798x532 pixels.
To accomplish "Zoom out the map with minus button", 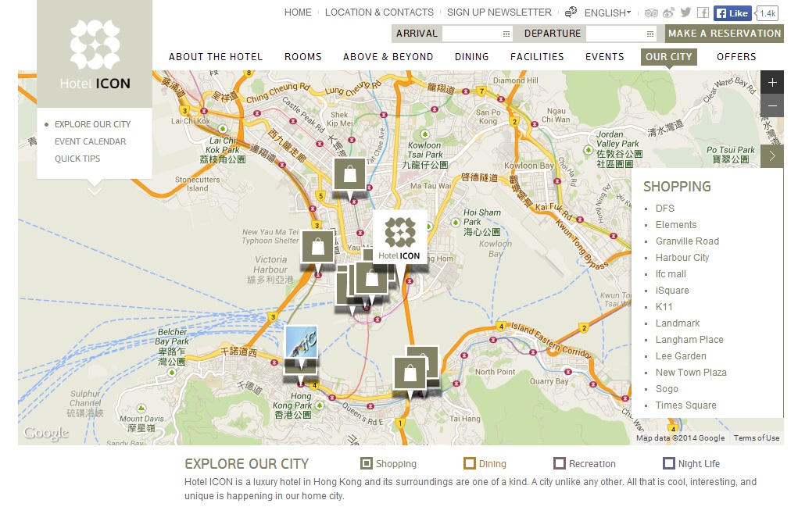I will click(771, 105).
